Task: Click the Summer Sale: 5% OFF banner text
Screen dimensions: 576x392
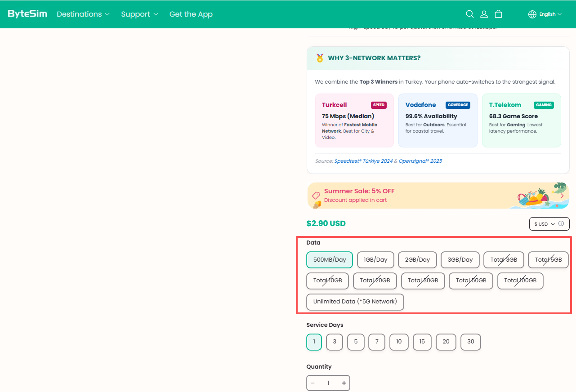Action: click(x=359, y=191)
